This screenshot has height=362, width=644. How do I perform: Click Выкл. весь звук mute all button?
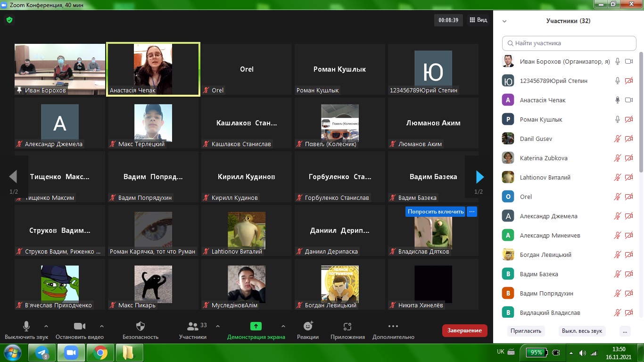[x=582, y=331]
